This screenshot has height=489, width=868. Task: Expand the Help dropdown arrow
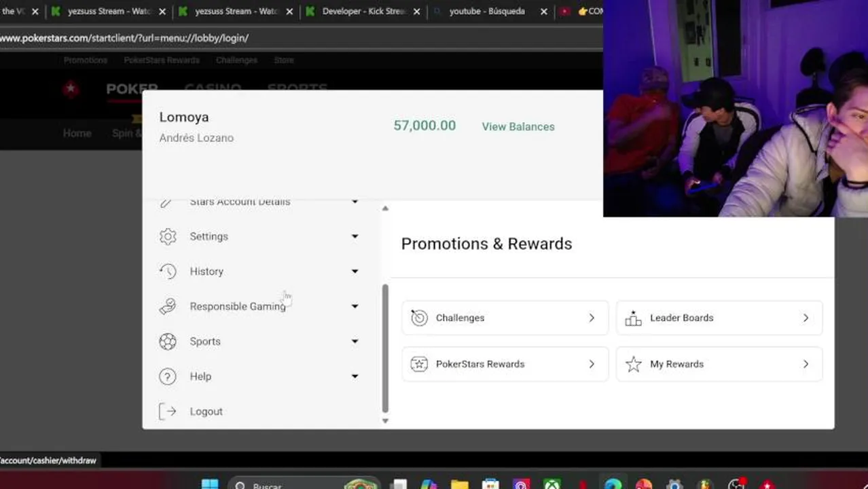pyautogui.click(x=355, y=376)
